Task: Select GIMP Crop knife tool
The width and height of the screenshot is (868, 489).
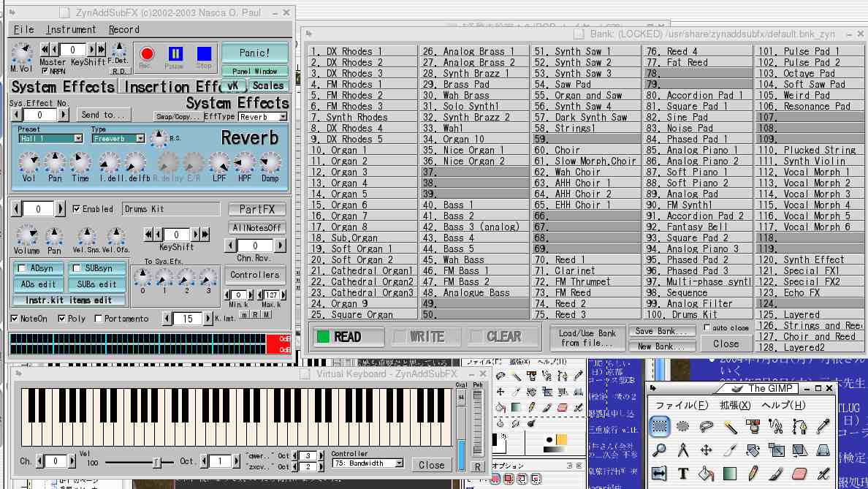Action: 730,450
